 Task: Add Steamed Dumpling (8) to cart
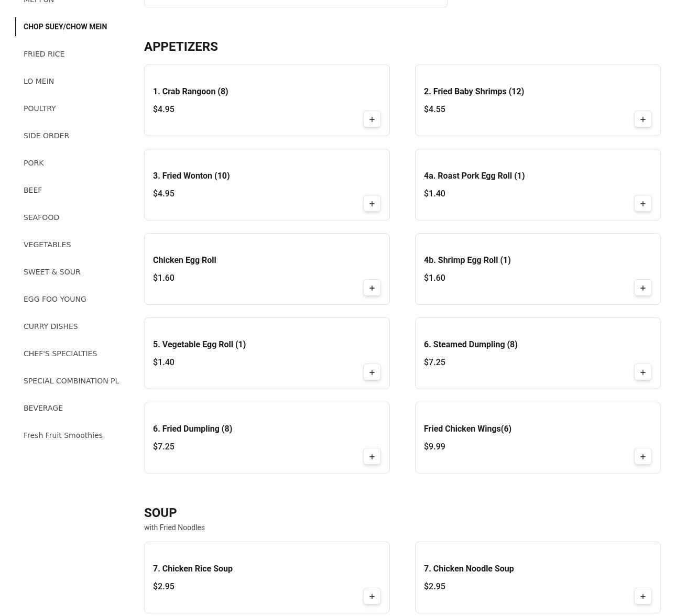pos(643,372)
